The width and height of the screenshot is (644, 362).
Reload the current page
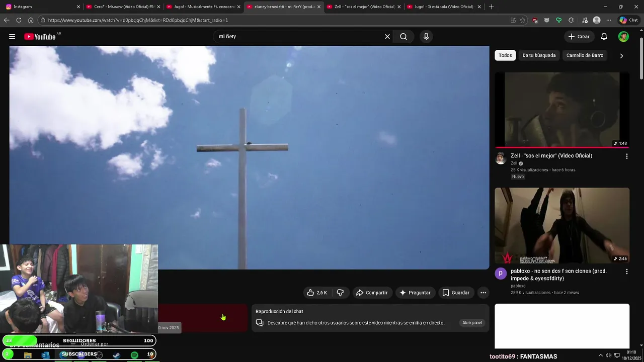[x=19, y=20]
